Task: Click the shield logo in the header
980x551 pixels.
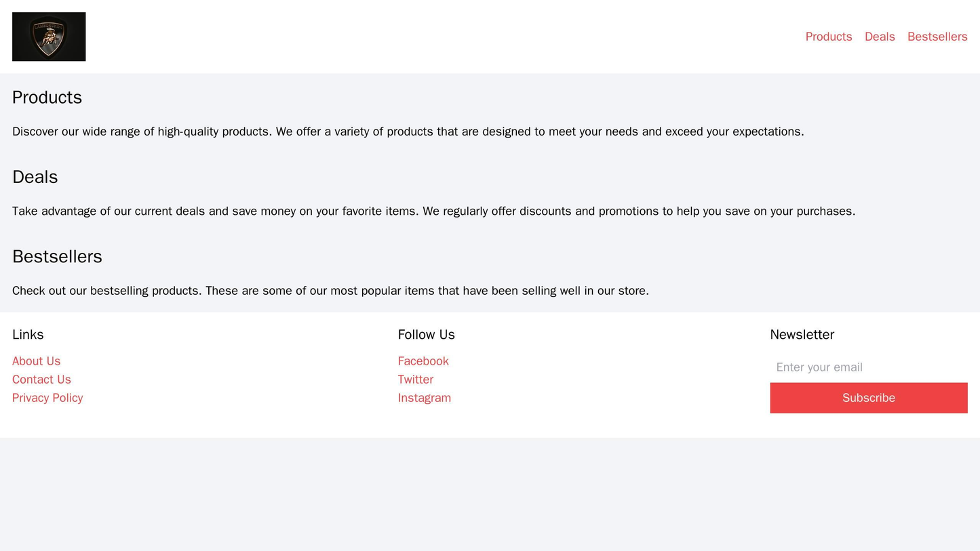Action: (47, 36)
